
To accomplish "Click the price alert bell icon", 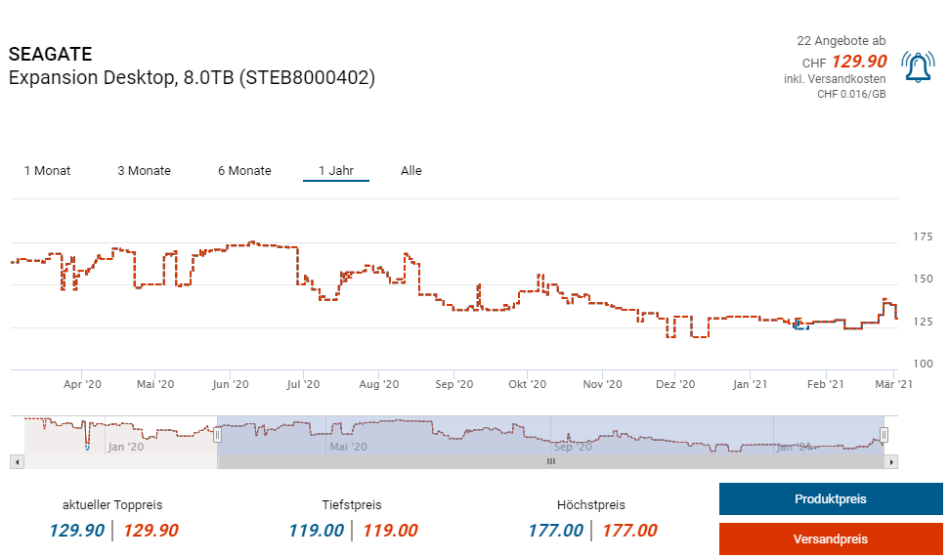I will 917,66.
